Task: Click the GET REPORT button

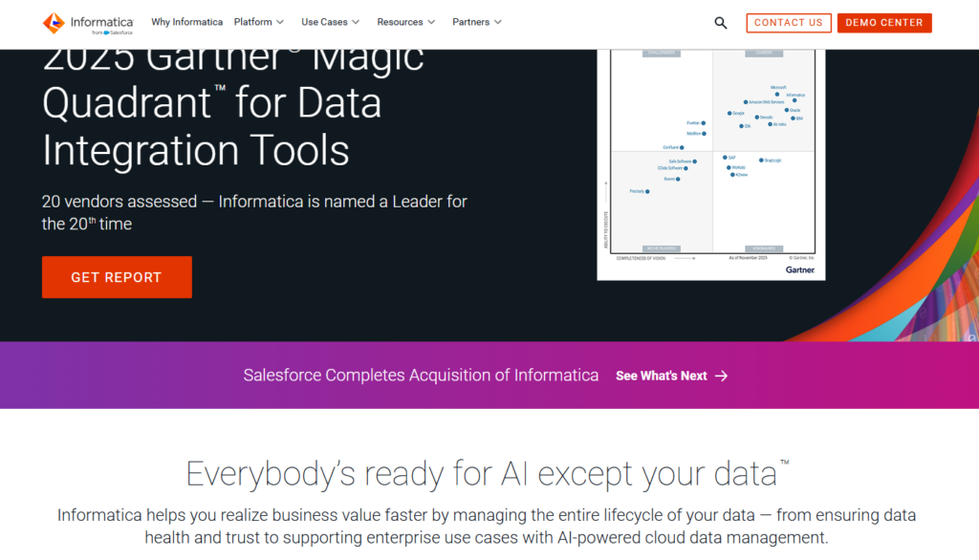Action: [117, 277]
